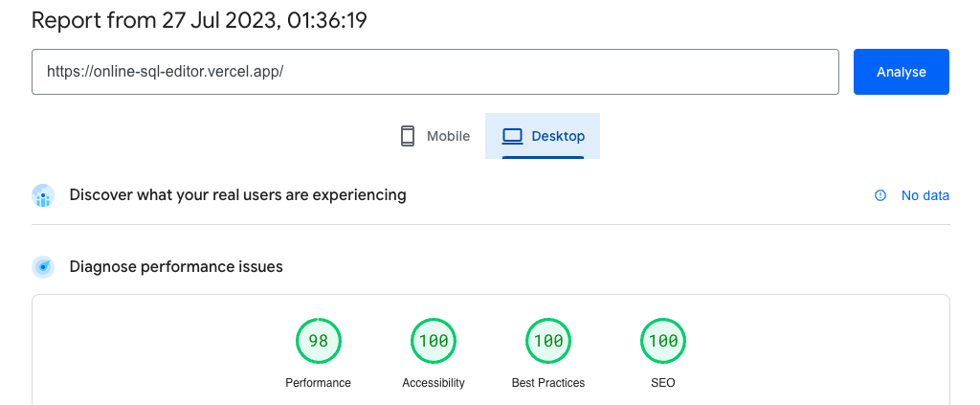Select the Best Practices score gauge

point(548,341)
